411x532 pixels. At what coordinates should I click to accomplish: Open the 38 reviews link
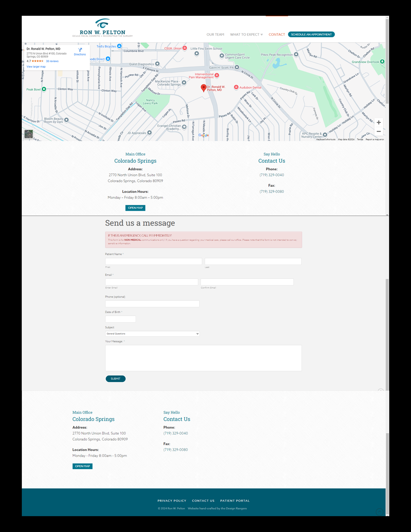click(52, 61)
